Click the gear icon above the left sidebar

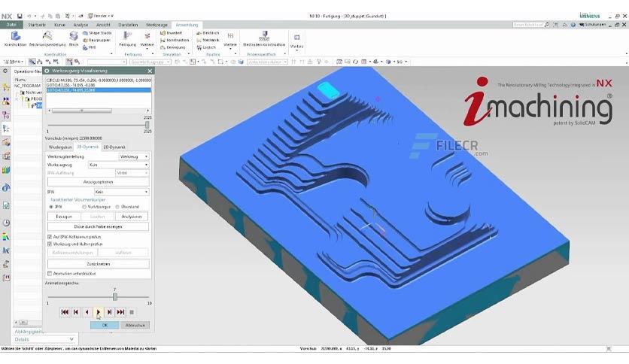tap(5, 71)
